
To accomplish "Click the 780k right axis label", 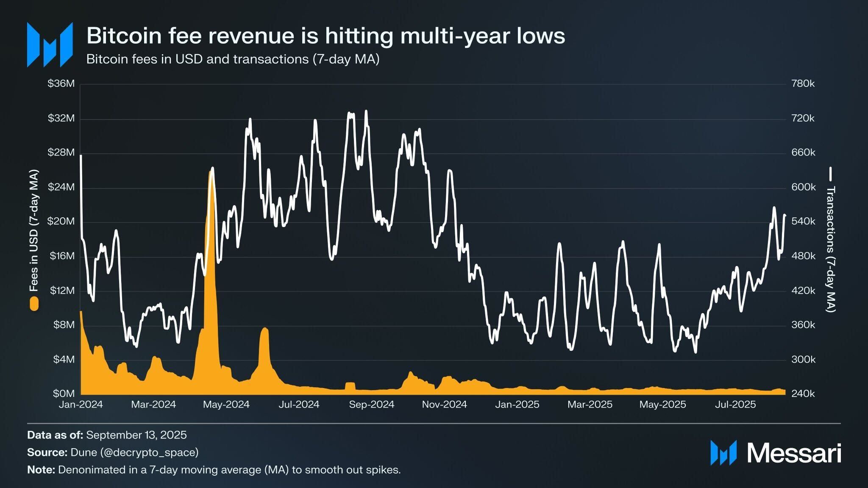I will tap(803, 83).
